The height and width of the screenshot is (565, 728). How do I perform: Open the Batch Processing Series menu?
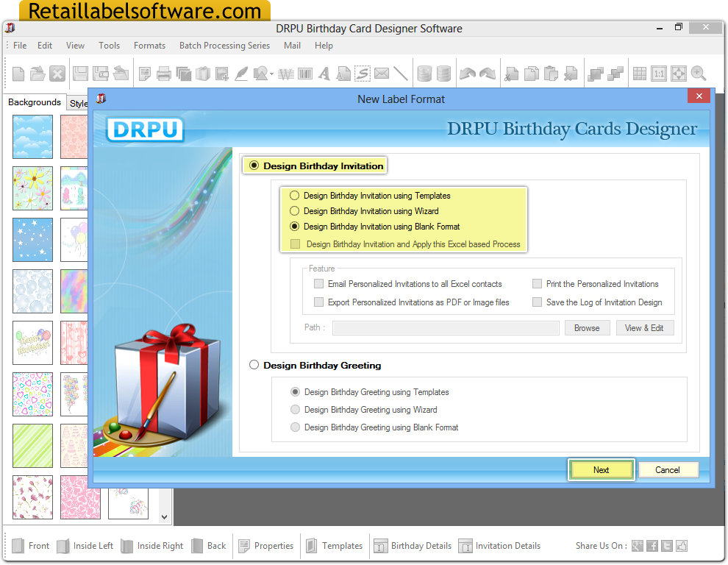click(x=224, y=45)
